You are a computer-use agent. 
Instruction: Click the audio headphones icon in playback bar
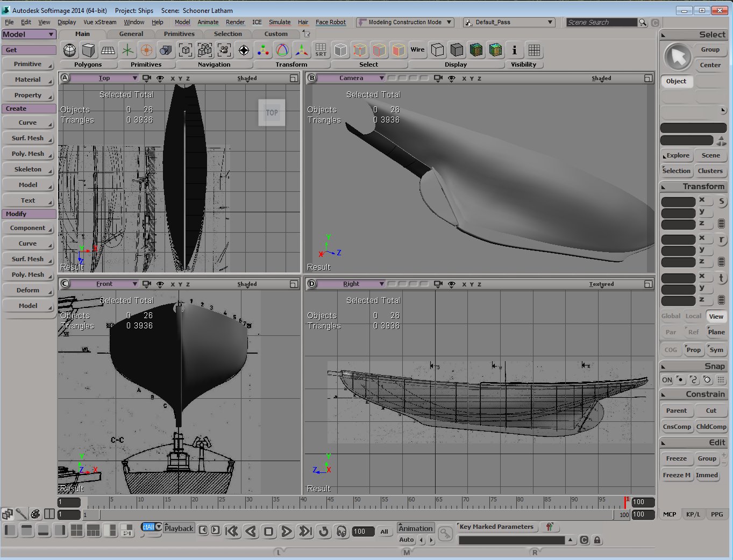(x=341, y=532)
